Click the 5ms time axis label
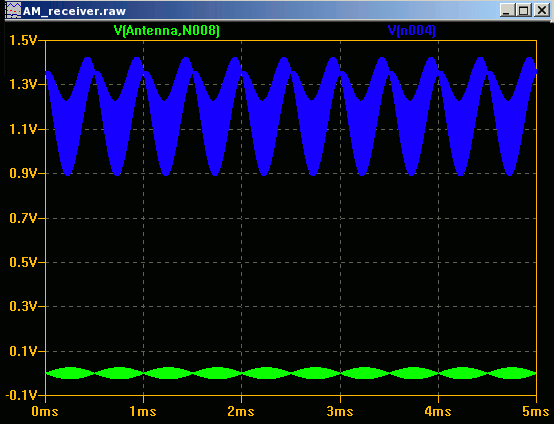The width and height of the screenshot is (554, 424). (536, 412)
